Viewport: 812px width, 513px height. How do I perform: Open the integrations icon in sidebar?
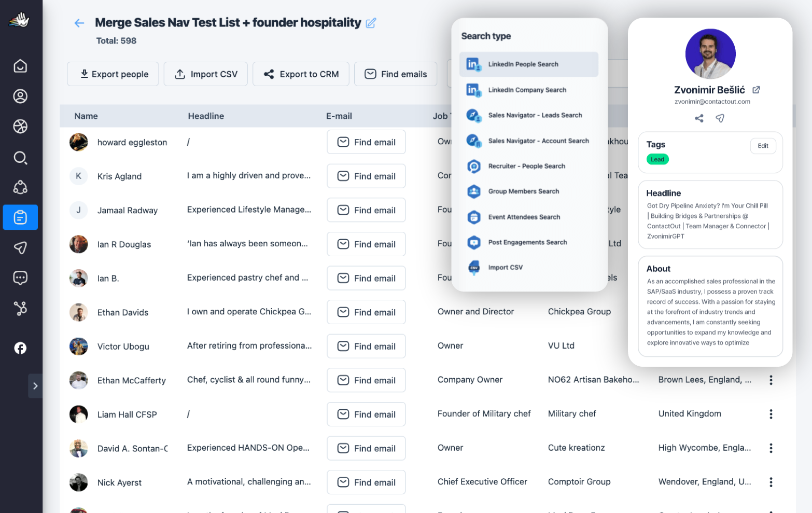tap(20, 308)
